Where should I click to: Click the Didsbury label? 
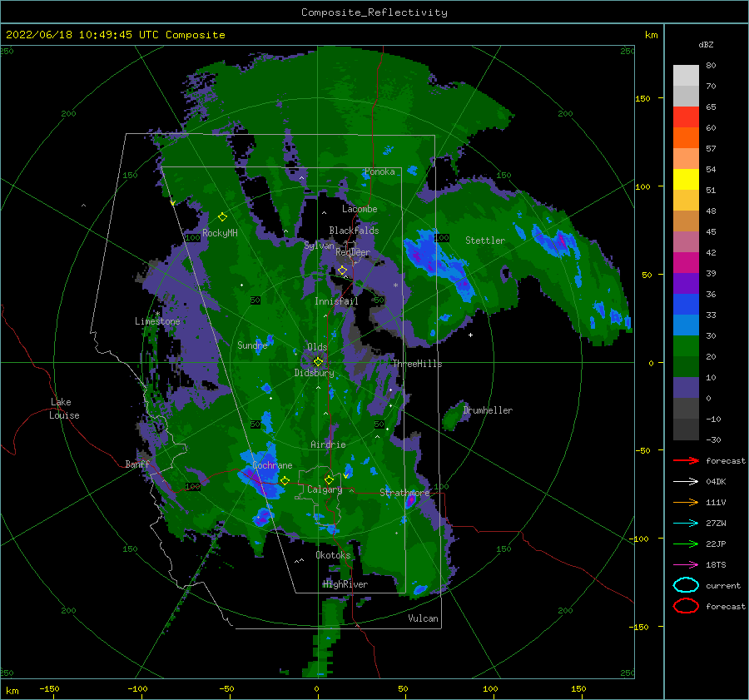tap(314, 373)
